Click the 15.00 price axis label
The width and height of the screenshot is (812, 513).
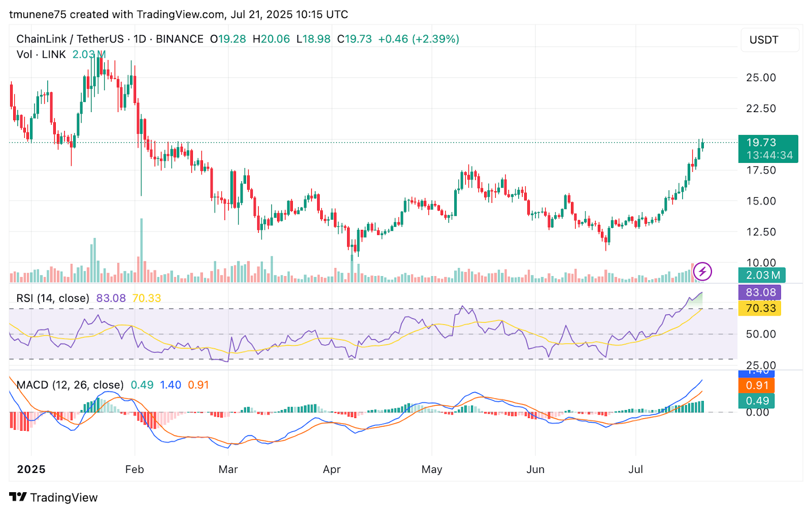point(761,201)
